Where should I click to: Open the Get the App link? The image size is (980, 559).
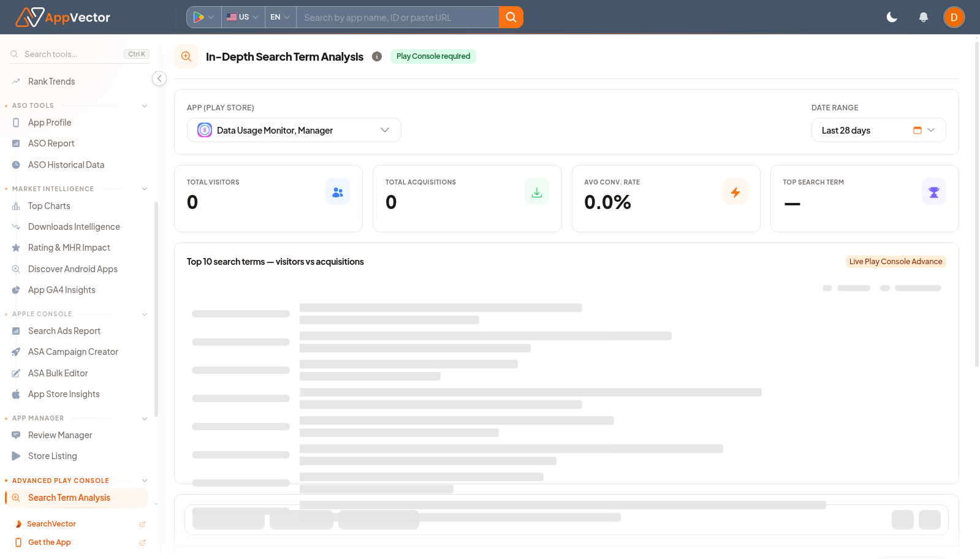point(49,542)
